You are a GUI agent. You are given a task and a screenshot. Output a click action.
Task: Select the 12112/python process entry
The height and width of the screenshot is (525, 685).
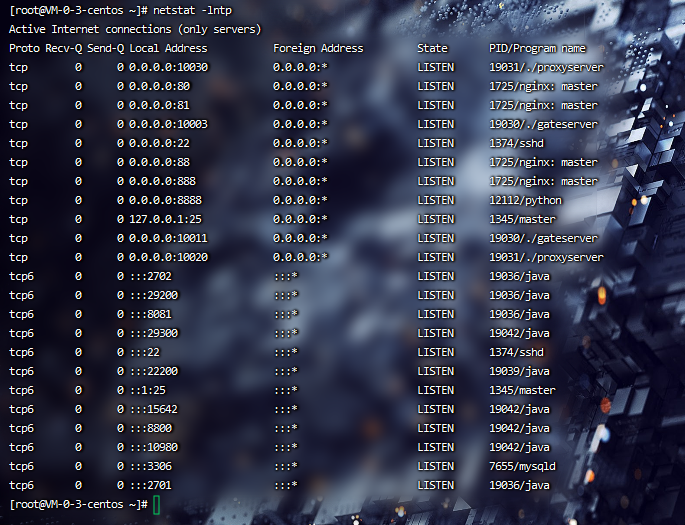point(525,200)
